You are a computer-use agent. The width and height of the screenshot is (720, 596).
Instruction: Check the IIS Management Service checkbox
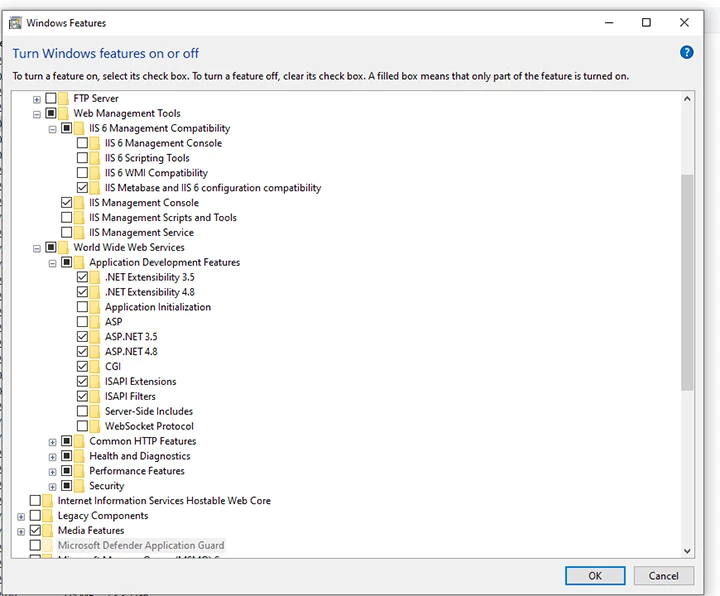pyautogui.click(x=67, y=232)
